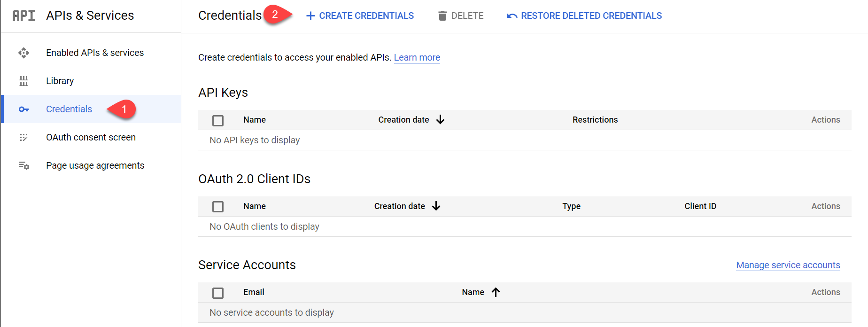Screen dimensions: 868x327
Task: Go to OAuth consent screen
Action: pos(91,137)
